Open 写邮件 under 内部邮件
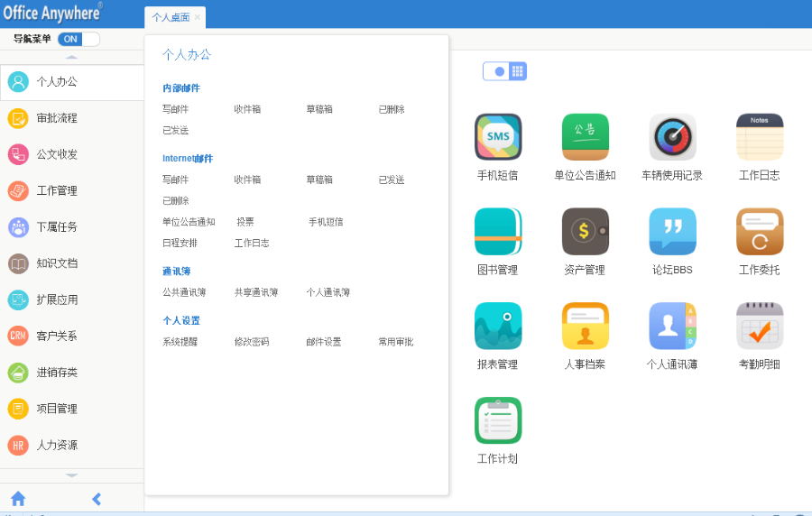812x516 pixels. pyautogui.click(x=176, y=109)
